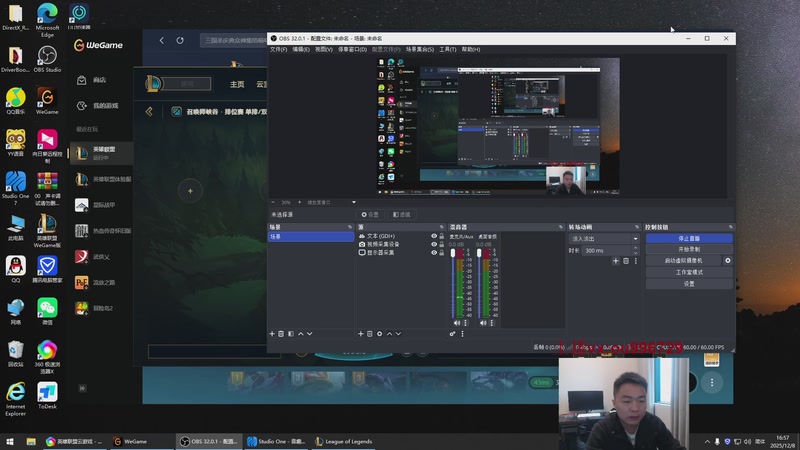Viewport: 800px width, 450px height.
Task: Open source properties gear in Sources panel
Action: coord(380,334)
